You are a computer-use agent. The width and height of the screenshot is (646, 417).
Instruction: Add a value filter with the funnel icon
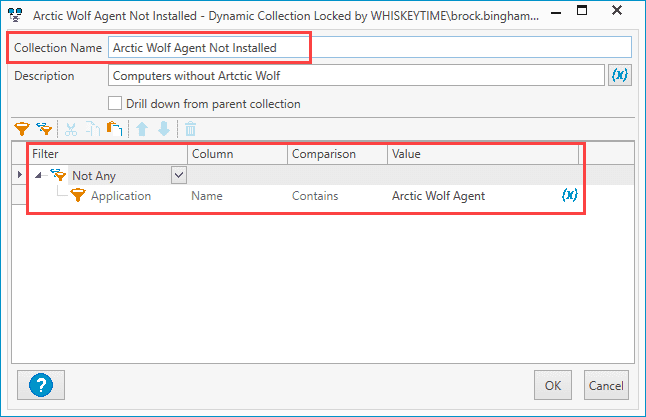(x=22, y=129)
